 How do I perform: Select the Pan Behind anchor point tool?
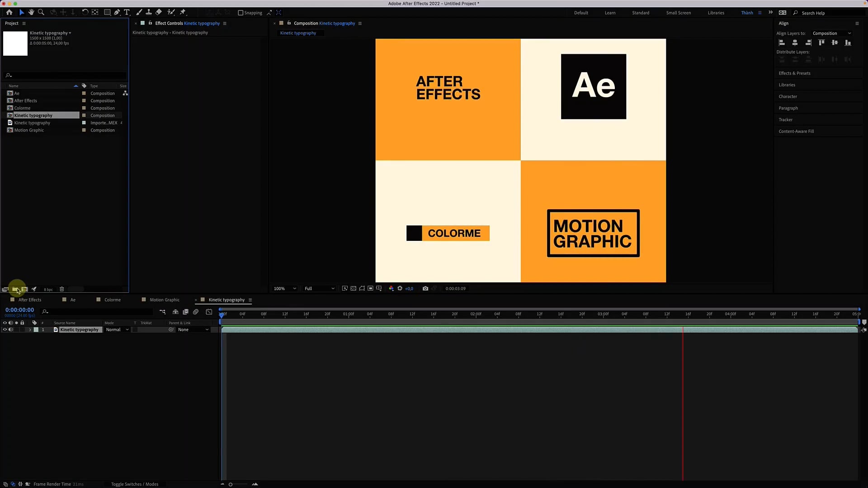95,12
